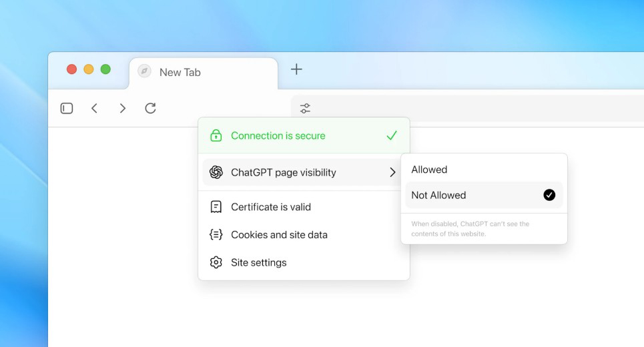Select the Not Allowed option
This screenshot has height=347, width=644.
(x=438, y=195)
